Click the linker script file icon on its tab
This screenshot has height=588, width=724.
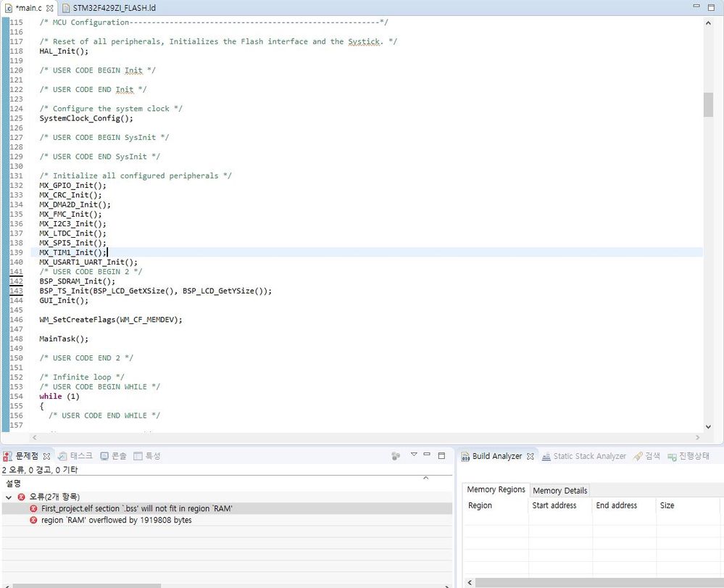[65, 8]
